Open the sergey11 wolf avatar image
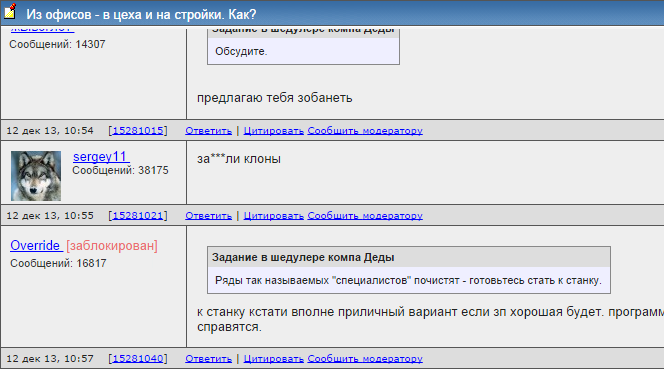664x369 pixels. coord(36,176)
